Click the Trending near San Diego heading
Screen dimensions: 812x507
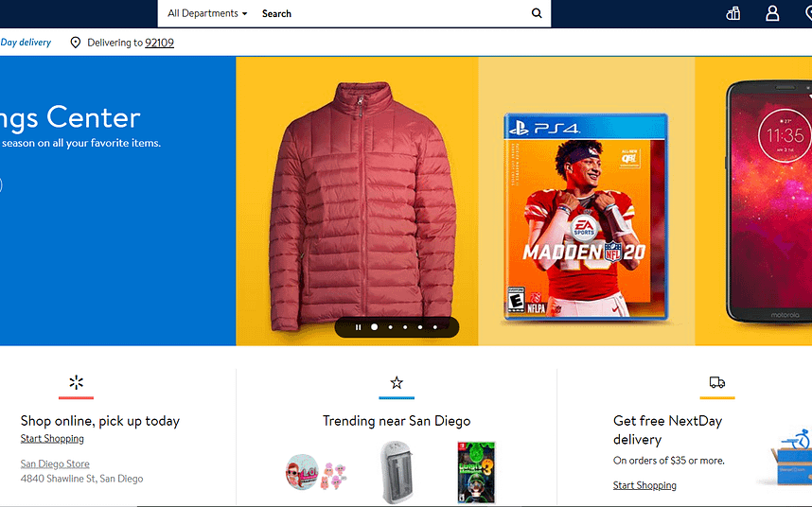(x=397, y=421)
